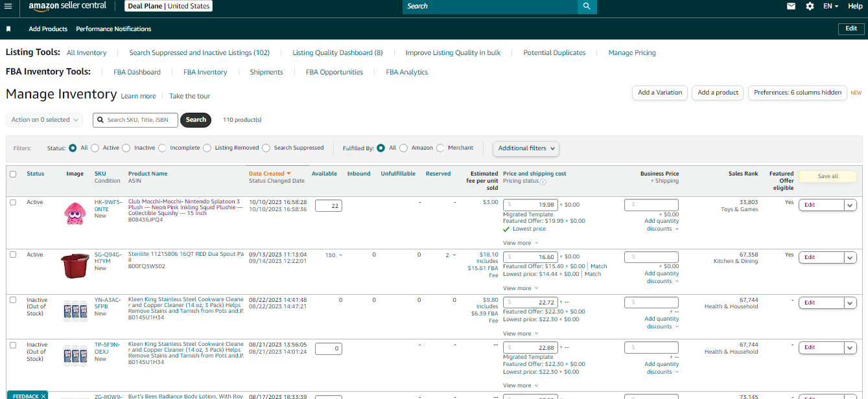Click the SKU, Title, ISBN search field

click(x=135, y=120)
